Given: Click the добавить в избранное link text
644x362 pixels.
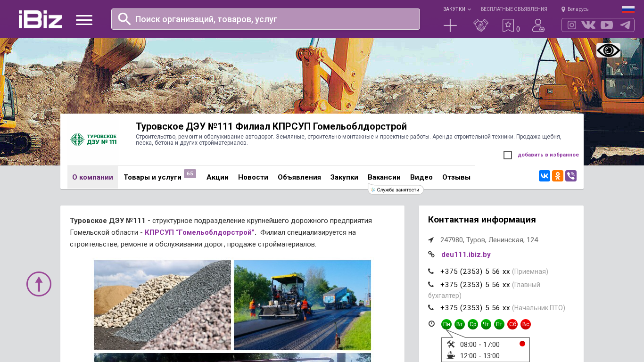Looking at the screenshot, I should click(x=548, y=155).
